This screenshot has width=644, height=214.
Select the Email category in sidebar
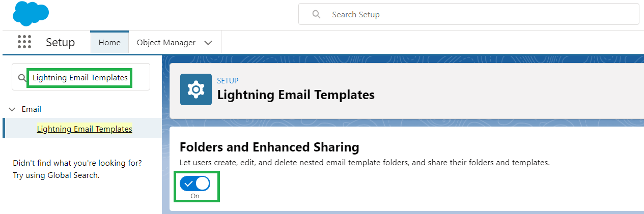click(x=32, y=109)
